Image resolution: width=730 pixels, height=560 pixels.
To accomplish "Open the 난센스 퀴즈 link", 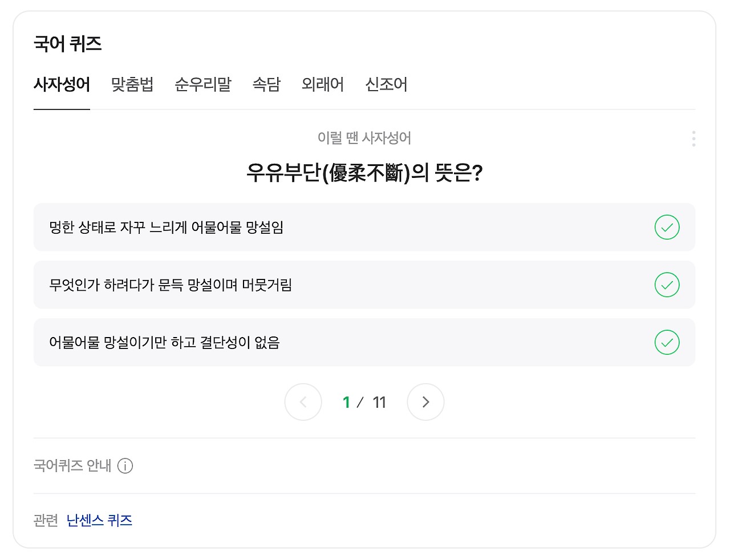I will tap(100, 520).
